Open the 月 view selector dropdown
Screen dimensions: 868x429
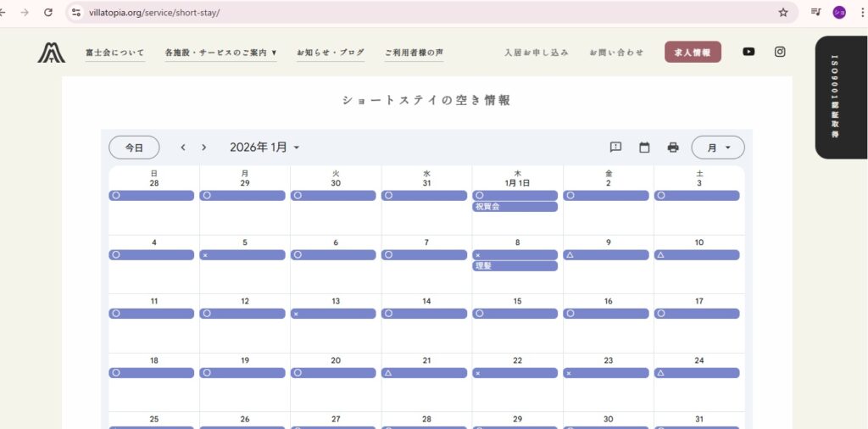718,148
